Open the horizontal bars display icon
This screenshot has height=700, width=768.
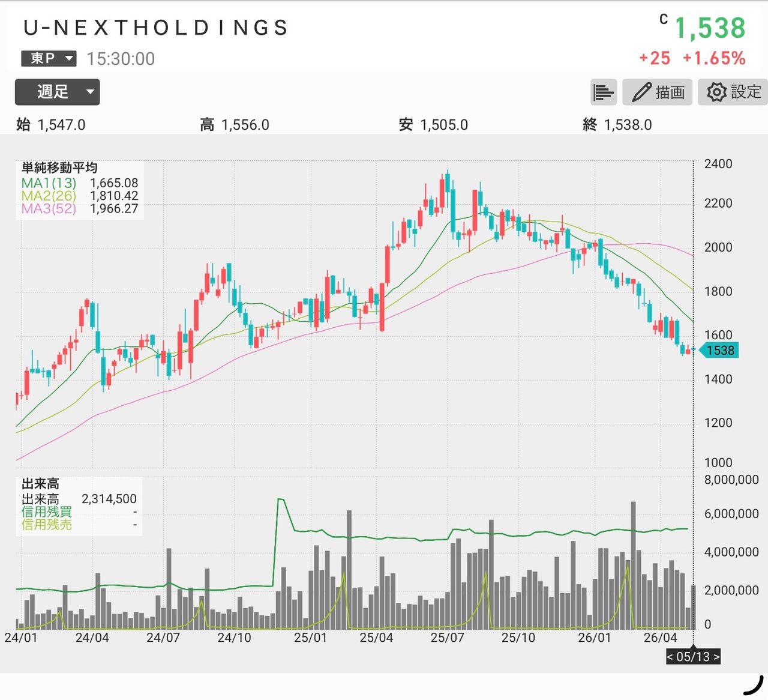point(604,92)
